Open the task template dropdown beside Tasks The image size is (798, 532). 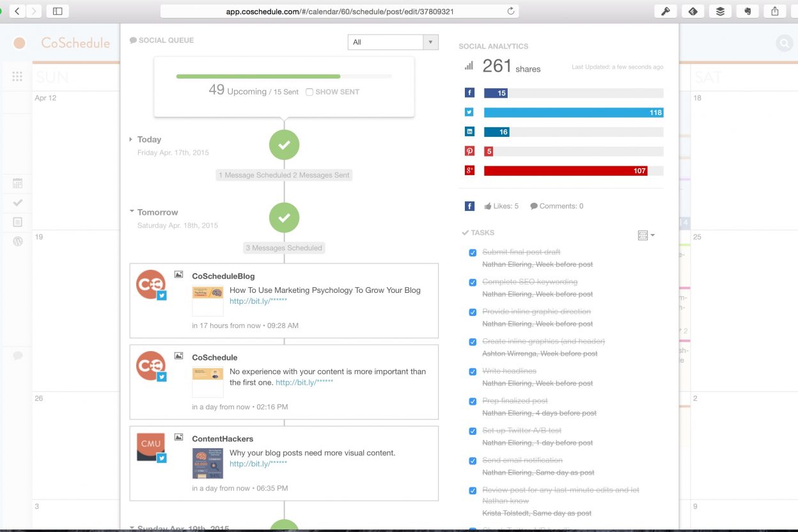(646, 235)
